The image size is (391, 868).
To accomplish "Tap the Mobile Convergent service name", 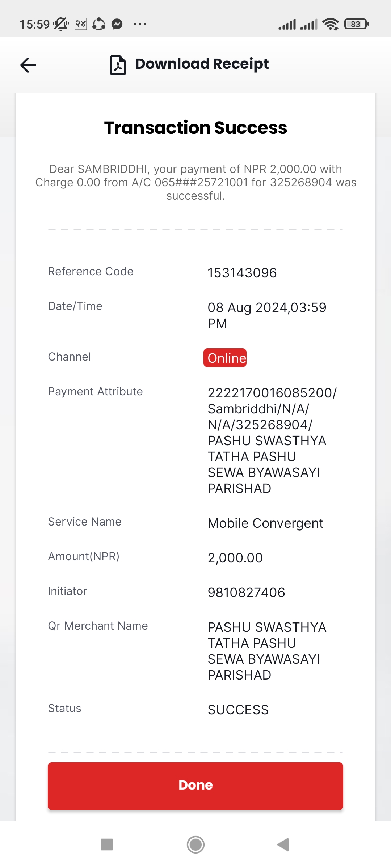I will pyautogui.click(x=265, y=523).
